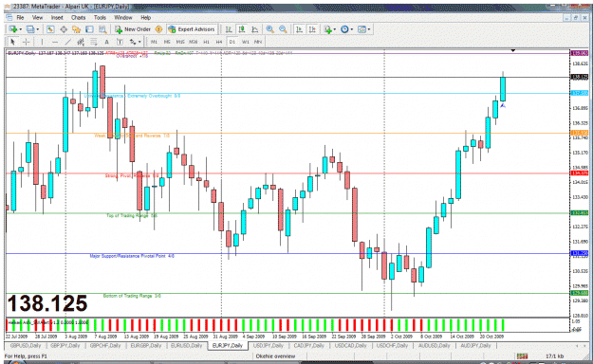Open the Charts menu

[x=78, y=17]
